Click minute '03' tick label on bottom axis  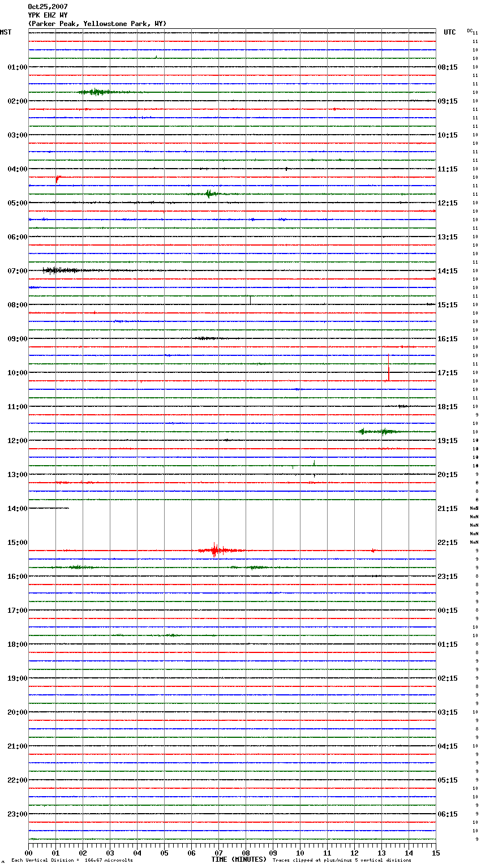point(110,853)
